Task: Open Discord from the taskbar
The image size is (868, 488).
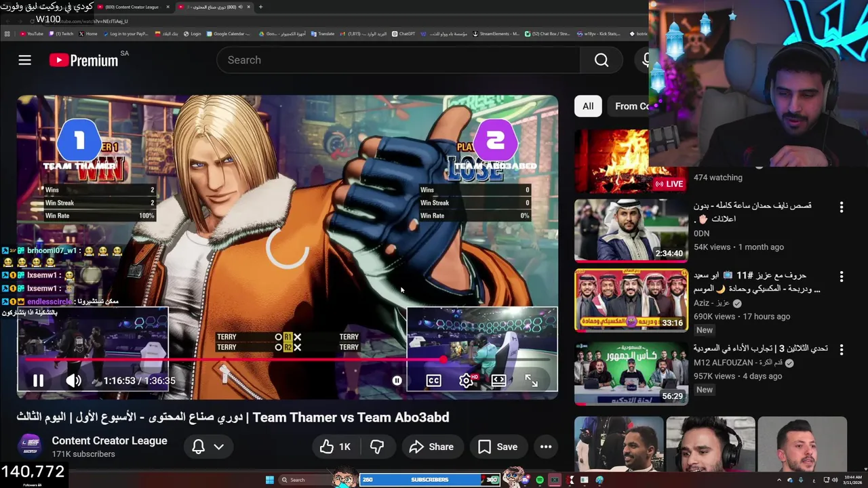Action: (526, 480)
